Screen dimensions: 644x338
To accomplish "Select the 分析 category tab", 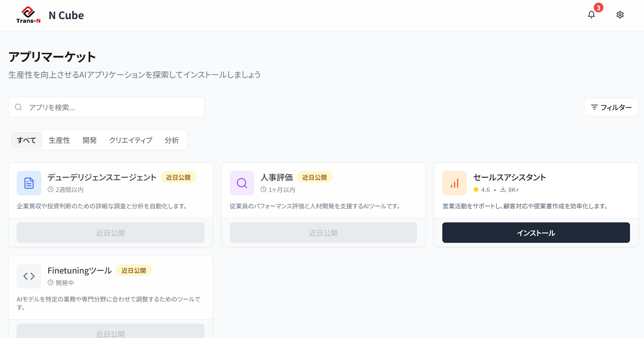I will click(x=172, y=140).
